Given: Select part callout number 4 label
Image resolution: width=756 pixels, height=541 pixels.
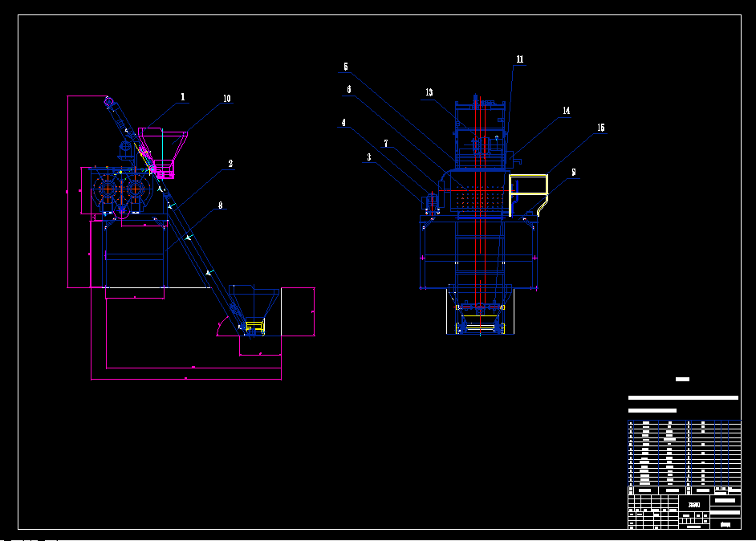Looking at the screenshot, I should 343,123.
